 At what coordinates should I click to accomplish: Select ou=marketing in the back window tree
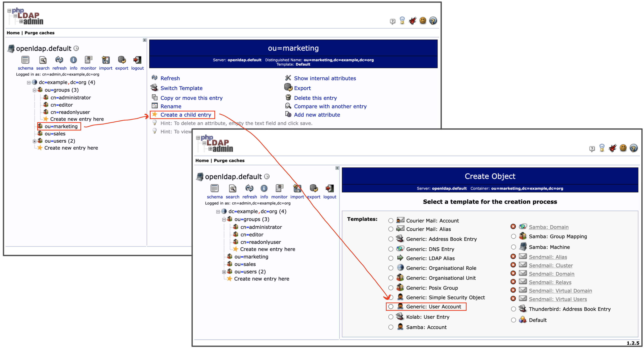pos(61,126)
